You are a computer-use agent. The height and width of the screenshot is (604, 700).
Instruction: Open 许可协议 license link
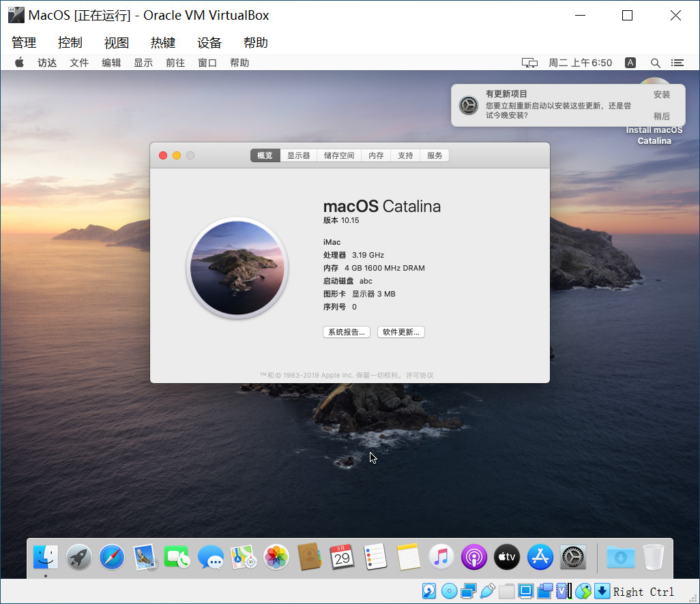pos(419,375)
